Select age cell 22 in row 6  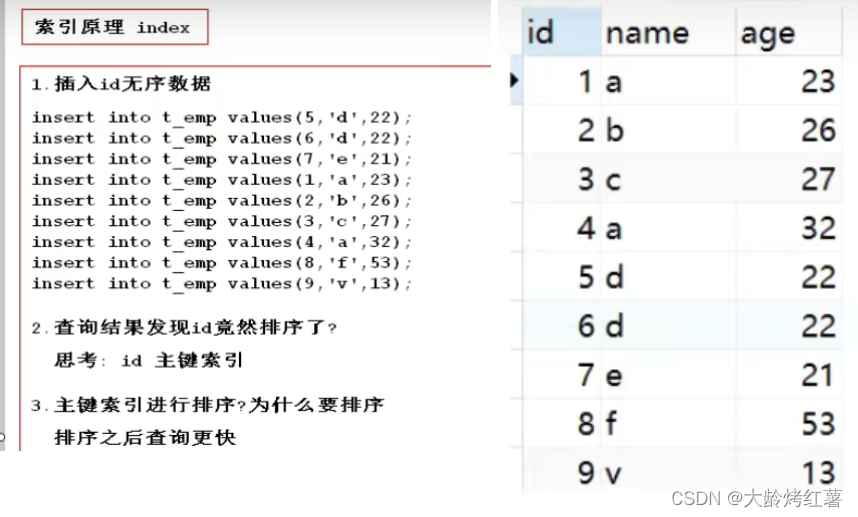click(x=789, y=326)
